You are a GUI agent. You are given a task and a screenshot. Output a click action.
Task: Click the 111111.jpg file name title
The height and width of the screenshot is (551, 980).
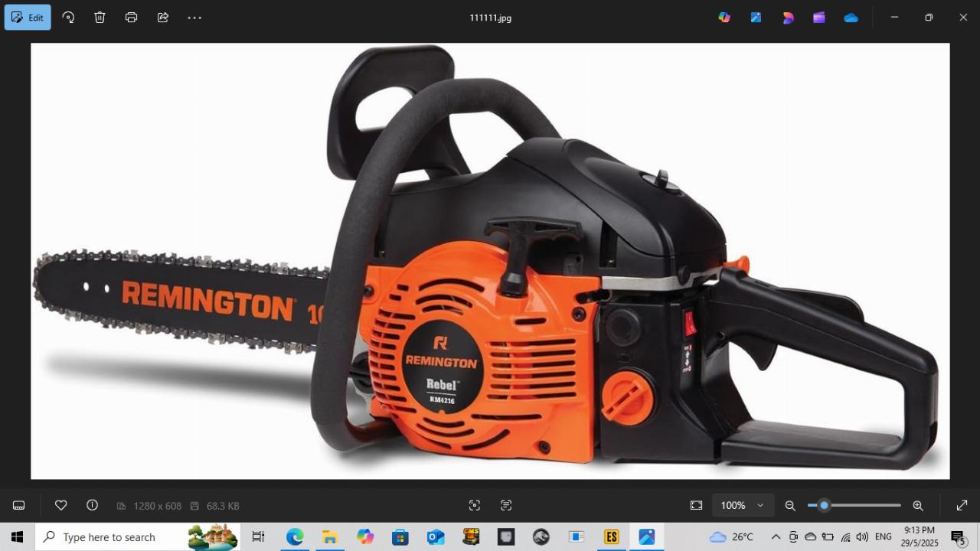click(x=491, y=18)
